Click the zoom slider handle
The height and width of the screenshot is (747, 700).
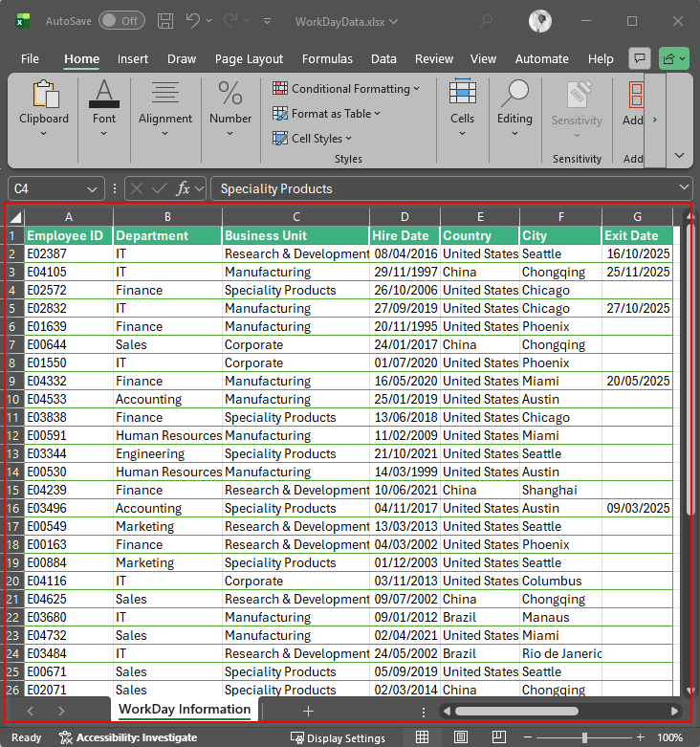(584, 737)
